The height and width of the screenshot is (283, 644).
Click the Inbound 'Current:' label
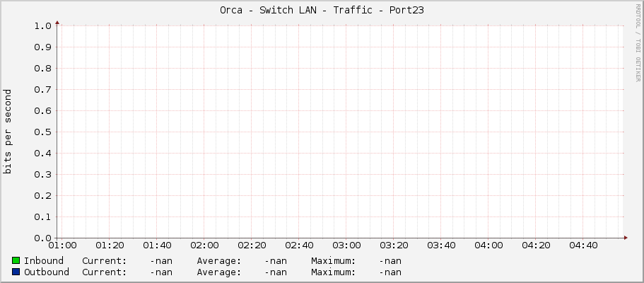[105, 261]
